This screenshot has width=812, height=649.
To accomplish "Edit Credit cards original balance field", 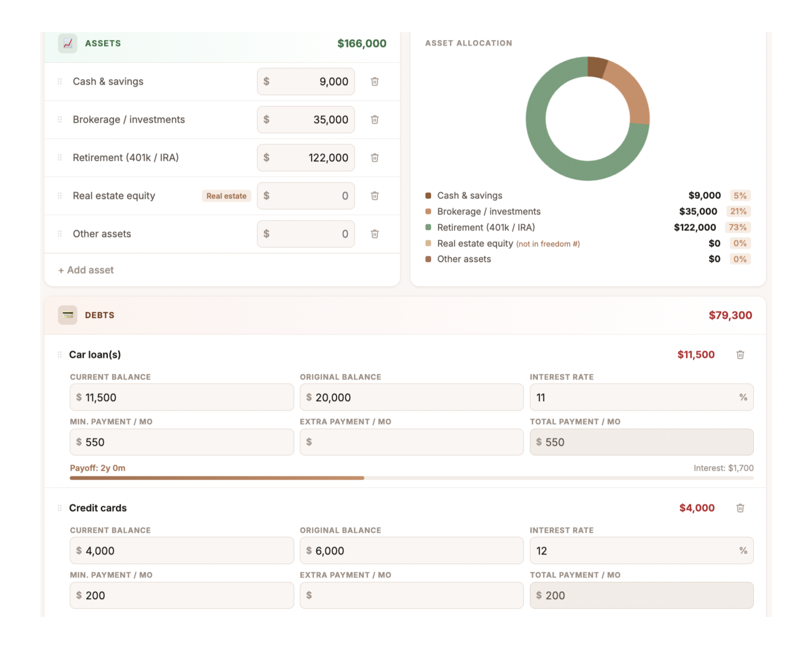I will 412,551.
